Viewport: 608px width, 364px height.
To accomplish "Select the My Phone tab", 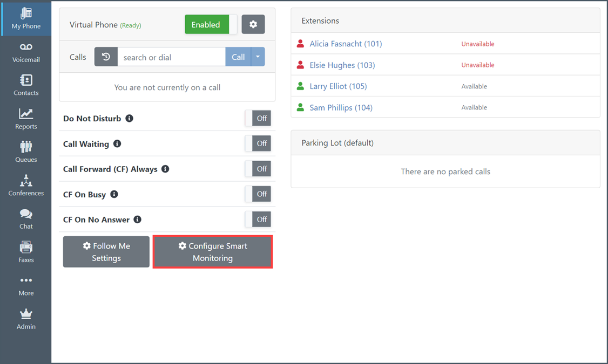I will point(26,19).
